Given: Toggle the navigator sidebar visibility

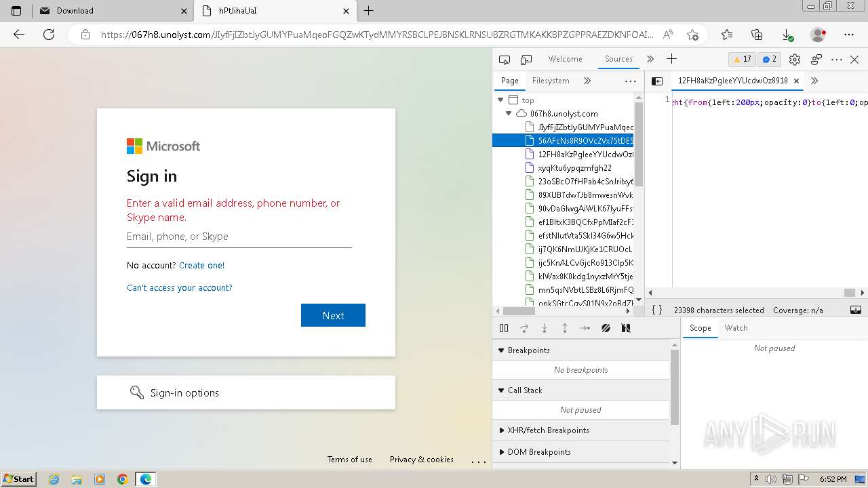Looking at the screenshot, I should click(x=657, y=81).
